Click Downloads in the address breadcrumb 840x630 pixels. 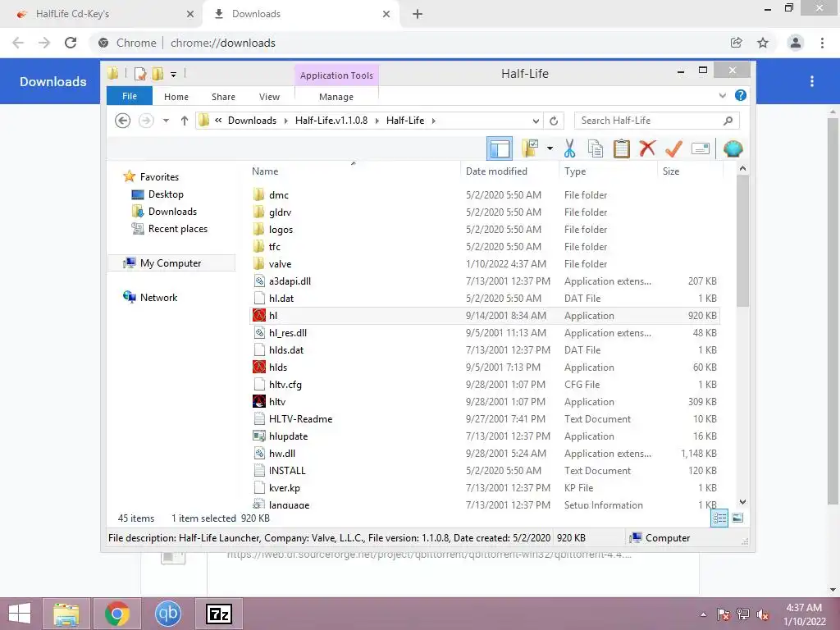pos(253,121)
